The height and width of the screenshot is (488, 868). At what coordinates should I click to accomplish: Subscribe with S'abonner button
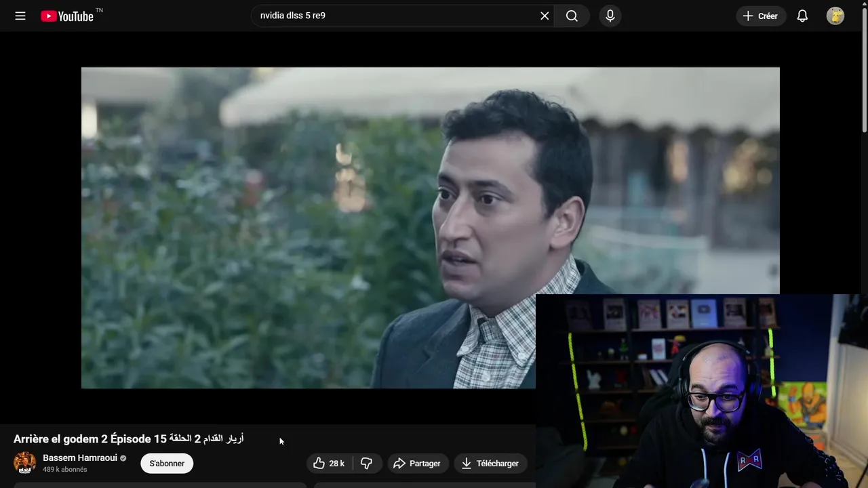(x=167, y=464)
